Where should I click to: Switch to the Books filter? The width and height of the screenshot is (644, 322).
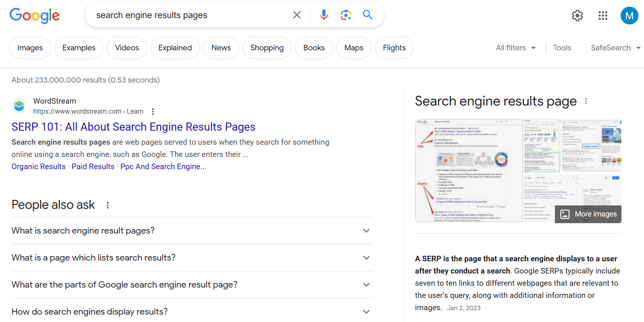(314, 48)
